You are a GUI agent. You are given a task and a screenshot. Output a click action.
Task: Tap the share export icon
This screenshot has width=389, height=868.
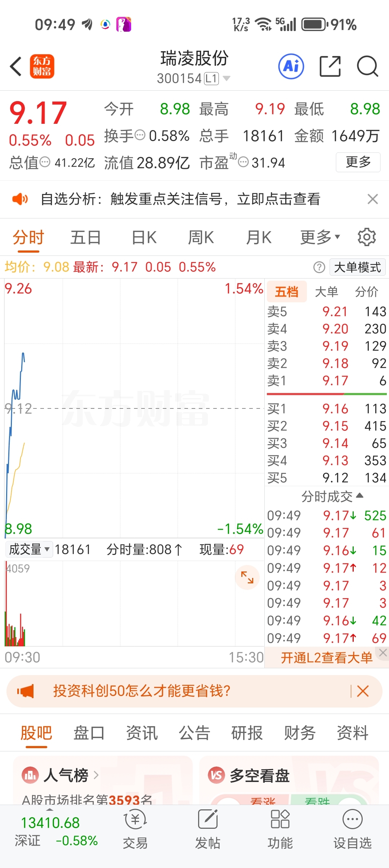[x=330, y=67]
